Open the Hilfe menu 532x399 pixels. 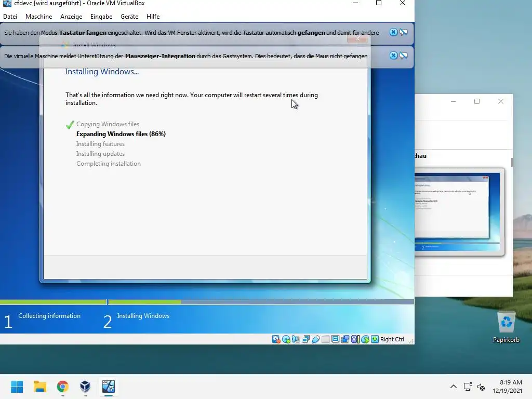click(x=153, y=17)
